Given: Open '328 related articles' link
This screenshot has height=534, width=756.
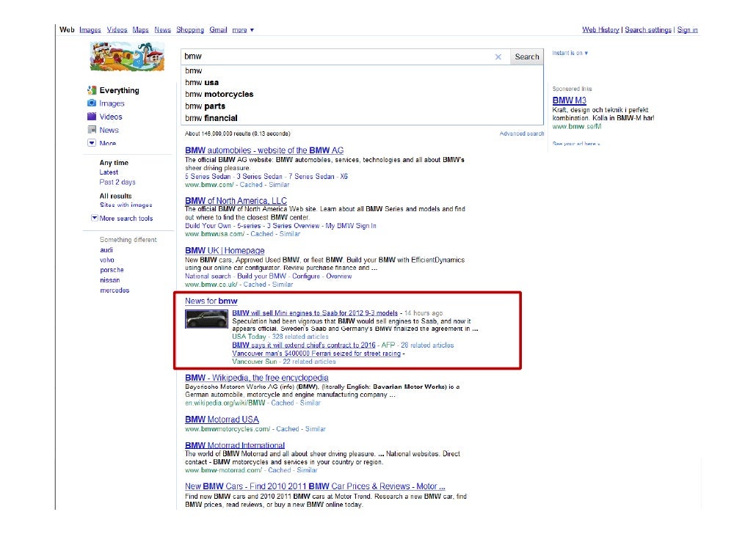Looking at the screenshot, I should pos(300,337).
